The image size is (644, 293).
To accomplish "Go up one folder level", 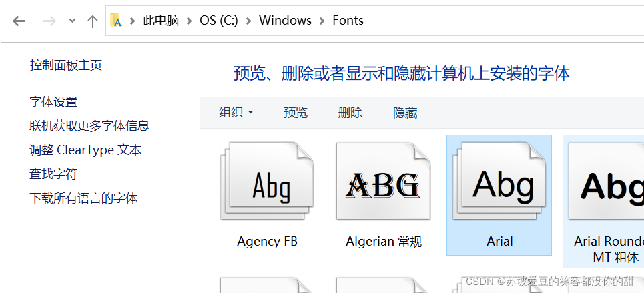I will [93, 21].
